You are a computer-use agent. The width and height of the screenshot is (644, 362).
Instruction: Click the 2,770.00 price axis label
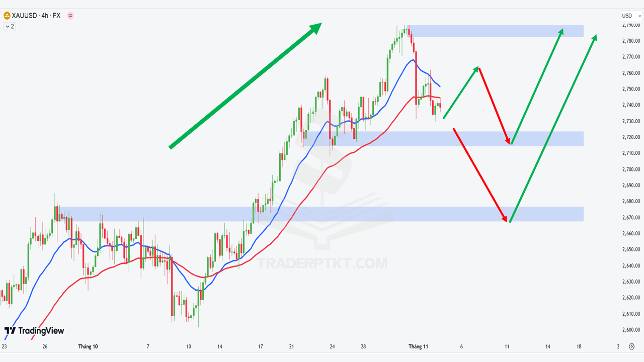(631, 57)
